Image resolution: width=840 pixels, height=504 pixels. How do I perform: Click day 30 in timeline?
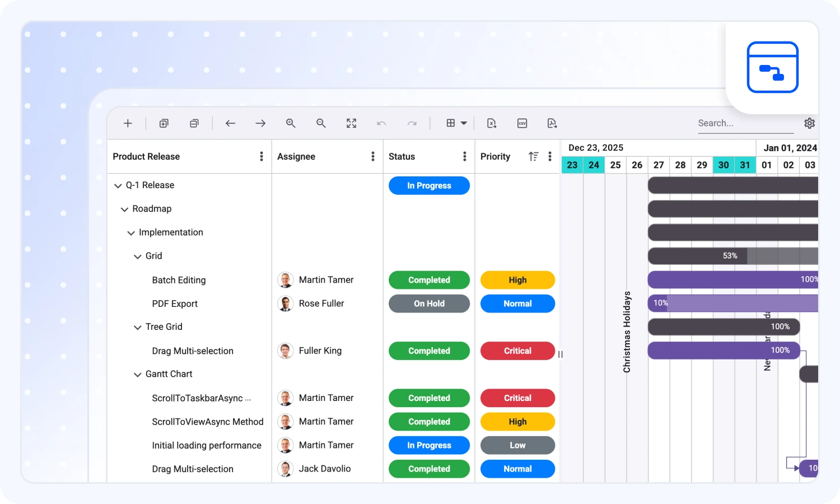pyautogui.click(x=724, y=165)
